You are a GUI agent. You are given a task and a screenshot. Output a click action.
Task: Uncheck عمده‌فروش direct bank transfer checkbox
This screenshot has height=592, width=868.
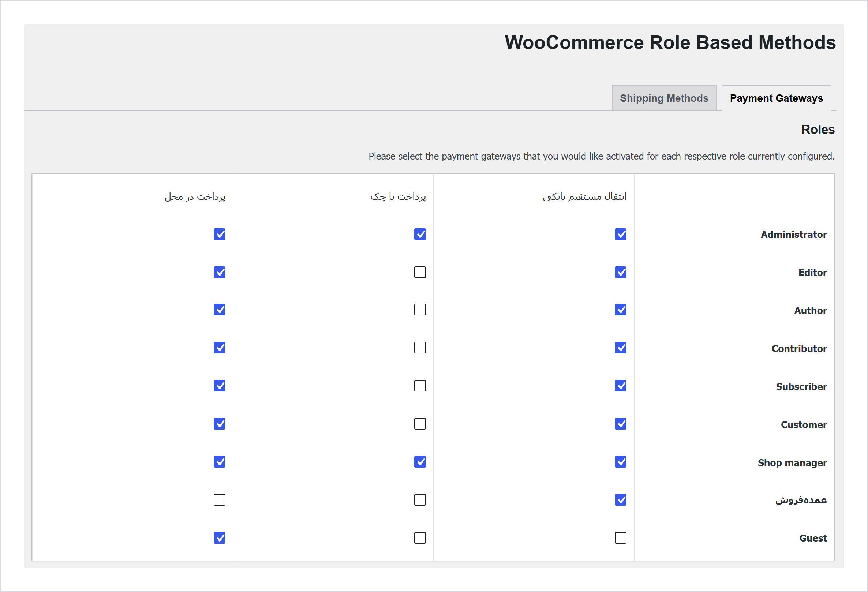620,500
